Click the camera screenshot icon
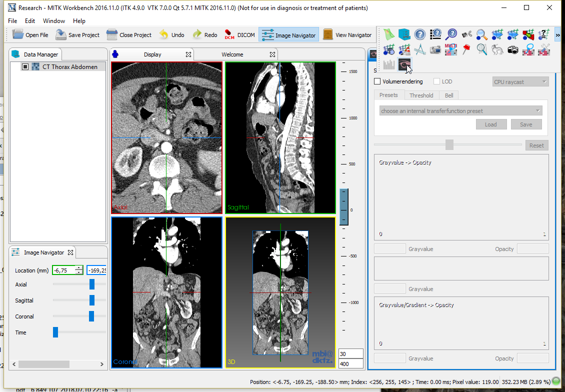565x392 pixels. (x=512, y=49)
